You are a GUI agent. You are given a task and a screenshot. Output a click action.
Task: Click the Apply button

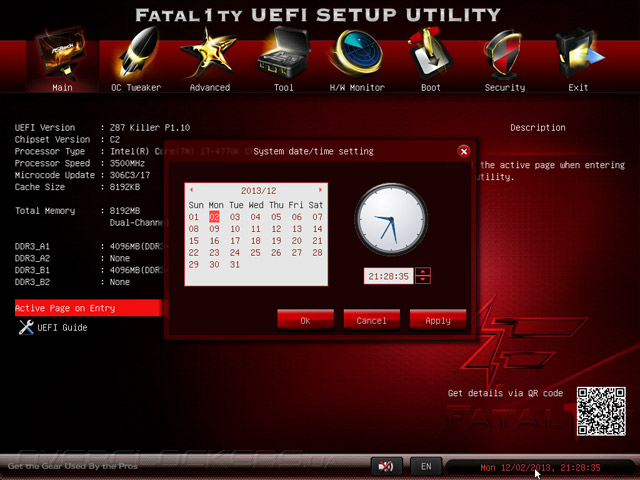coord(438,320)
